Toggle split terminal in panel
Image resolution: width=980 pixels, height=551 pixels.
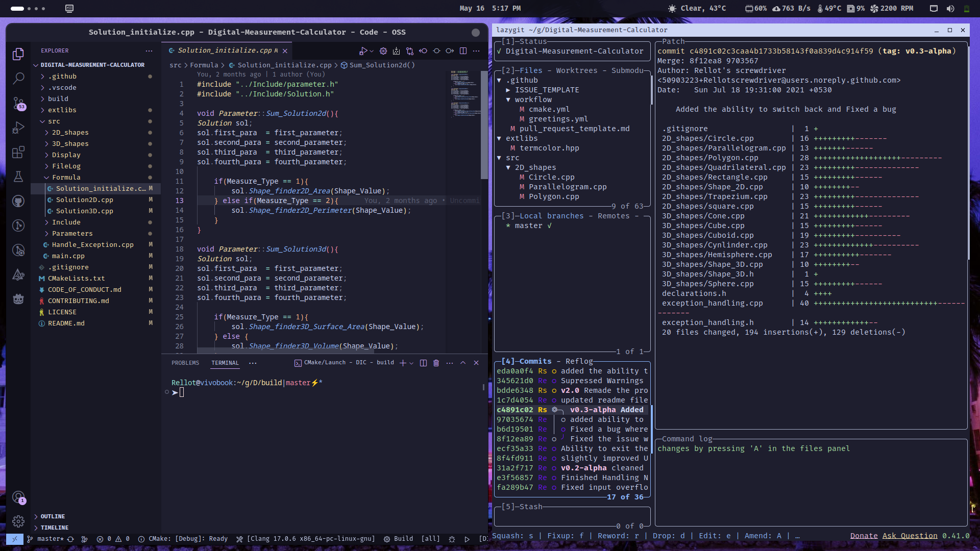coord(423,363)
